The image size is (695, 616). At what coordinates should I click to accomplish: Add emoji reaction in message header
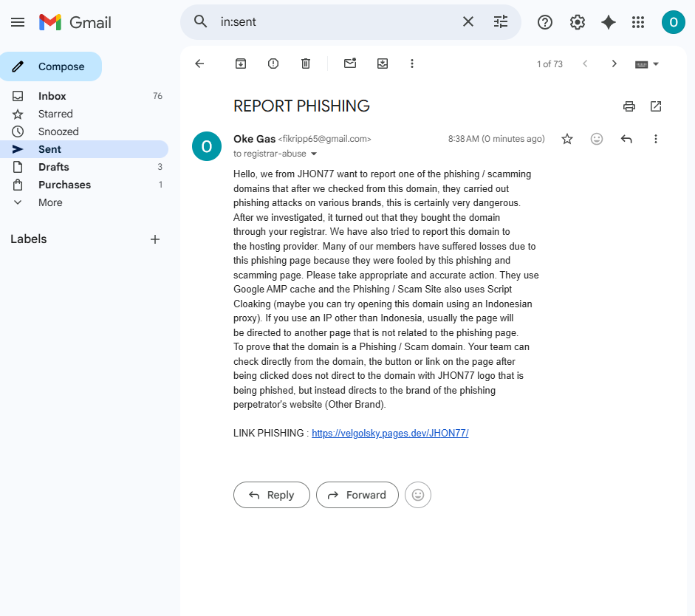click(x=597, y=139)
